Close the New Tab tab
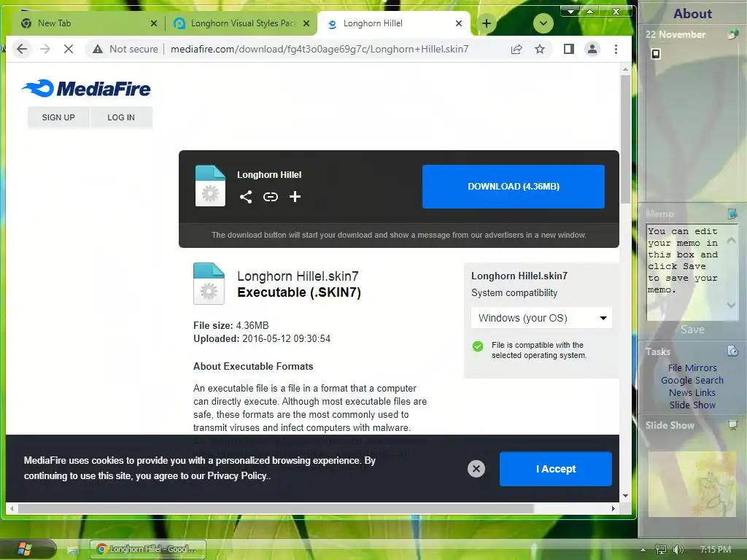 tap(153, 23)
